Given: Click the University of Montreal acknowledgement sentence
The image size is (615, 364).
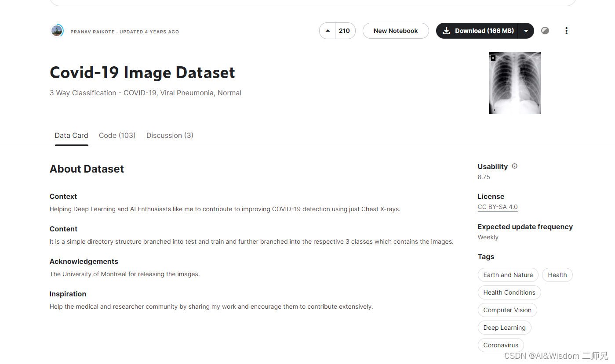Looking at the screenshot, I should point(125,274).
